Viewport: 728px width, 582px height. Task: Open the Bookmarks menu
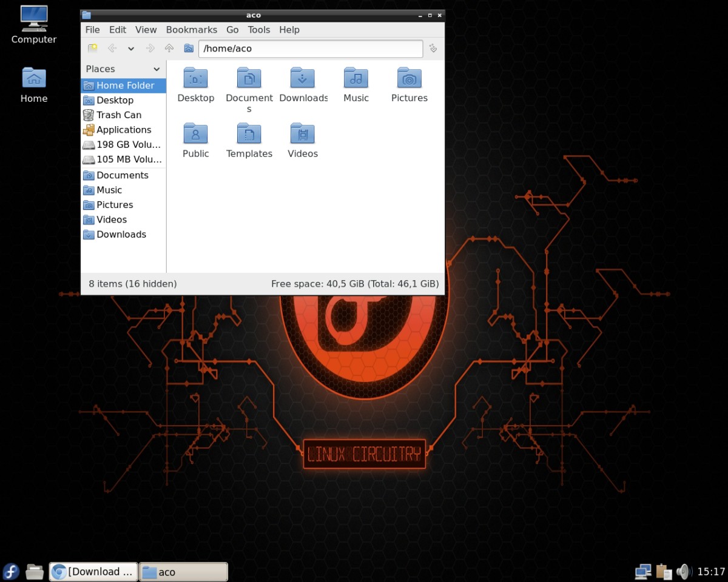(x=191, y=30)
